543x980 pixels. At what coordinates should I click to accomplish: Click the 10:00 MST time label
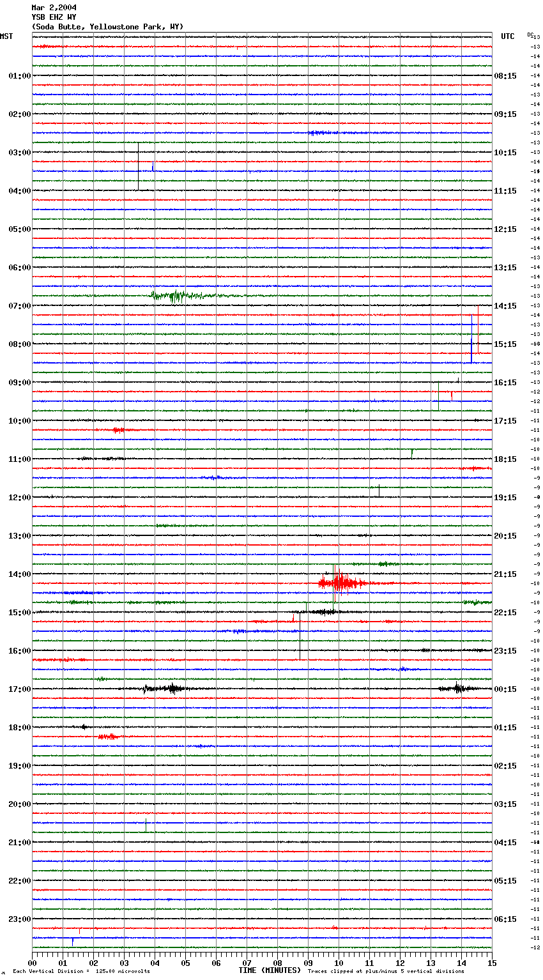(19, 421)
